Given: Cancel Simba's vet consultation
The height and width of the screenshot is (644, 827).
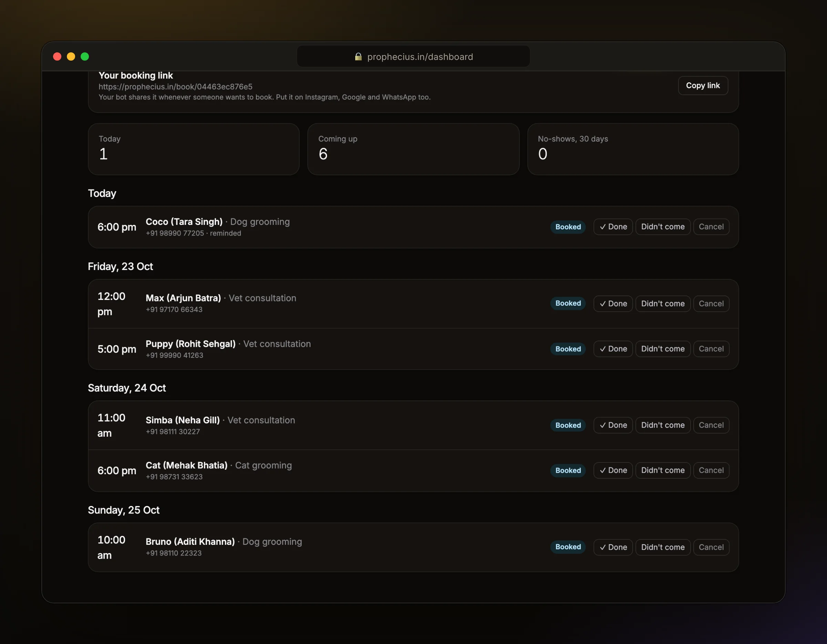Looking at the screenshot, I should click(x=711, y=425).
